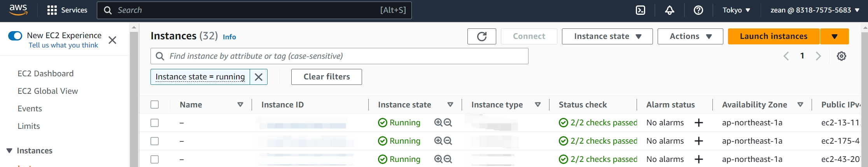Click No alarms in the ec2-13-11 row

(665, 123)
